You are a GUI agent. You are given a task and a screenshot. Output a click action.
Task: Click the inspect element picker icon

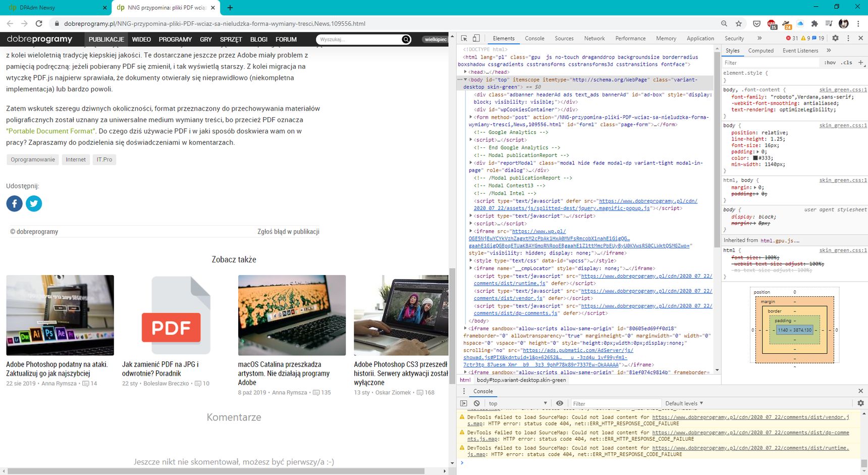pyautogui.click(x=464, y=38)
